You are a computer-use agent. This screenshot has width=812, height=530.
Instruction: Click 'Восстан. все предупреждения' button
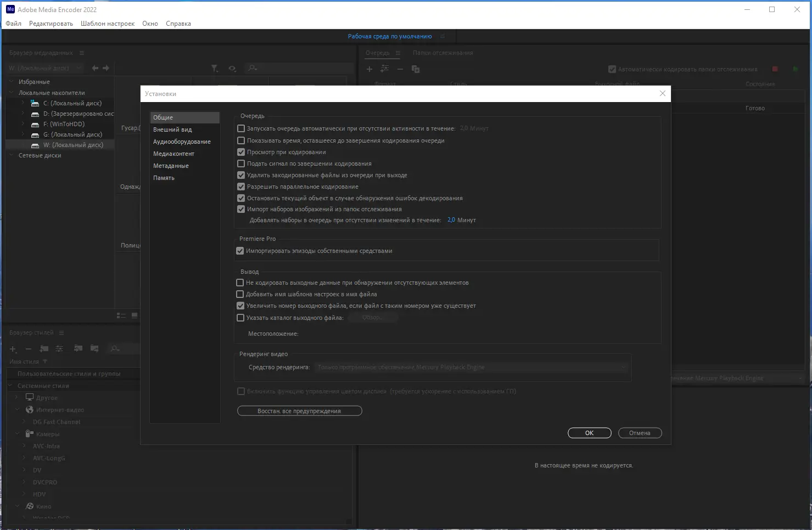click(299, 411)
